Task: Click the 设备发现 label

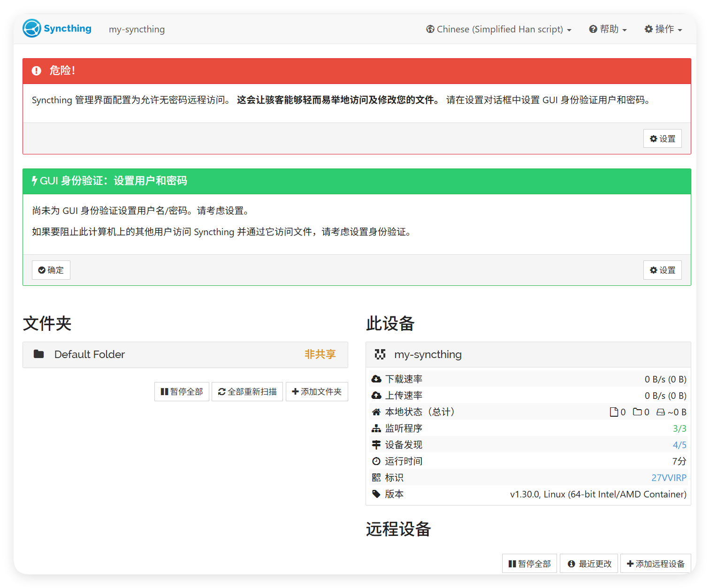Action: click(x=404, y=444)
